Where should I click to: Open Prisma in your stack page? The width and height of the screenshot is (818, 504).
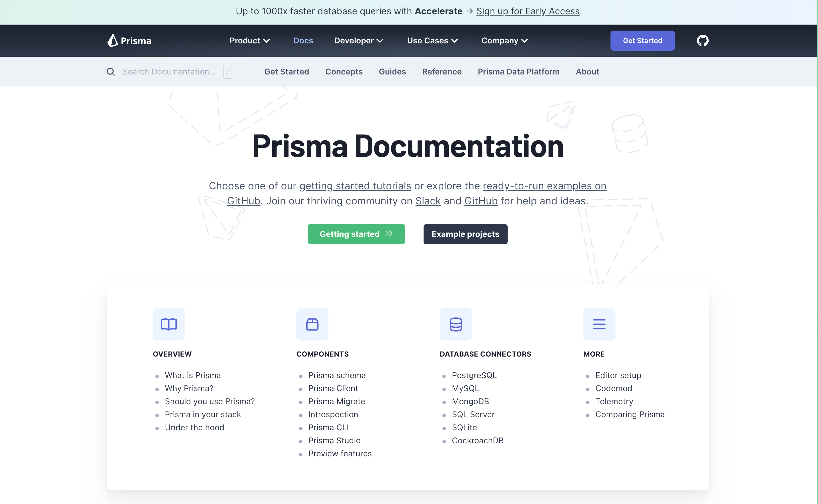[203, 414]
